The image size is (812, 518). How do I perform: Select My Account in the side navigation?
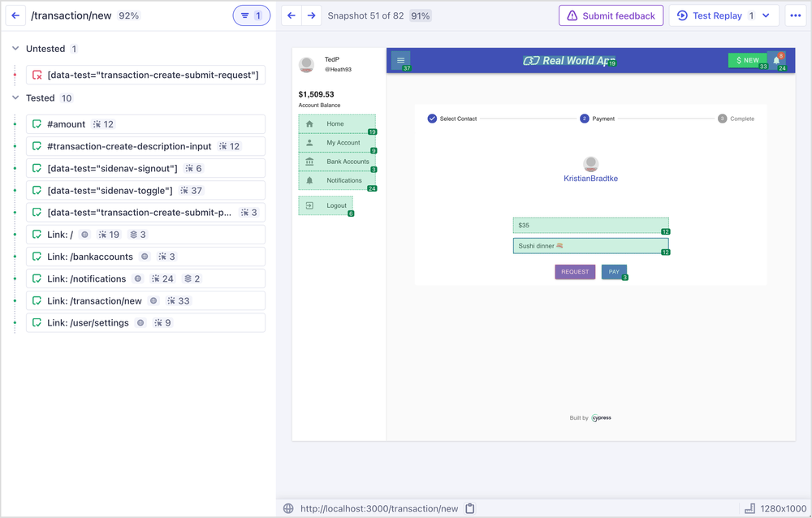(337, 143)
